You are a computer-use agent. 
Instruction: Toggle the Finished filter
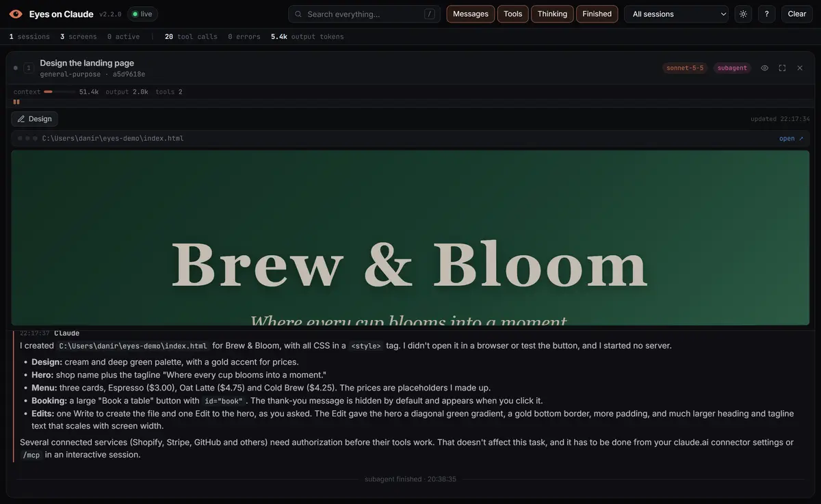[597, 14]
